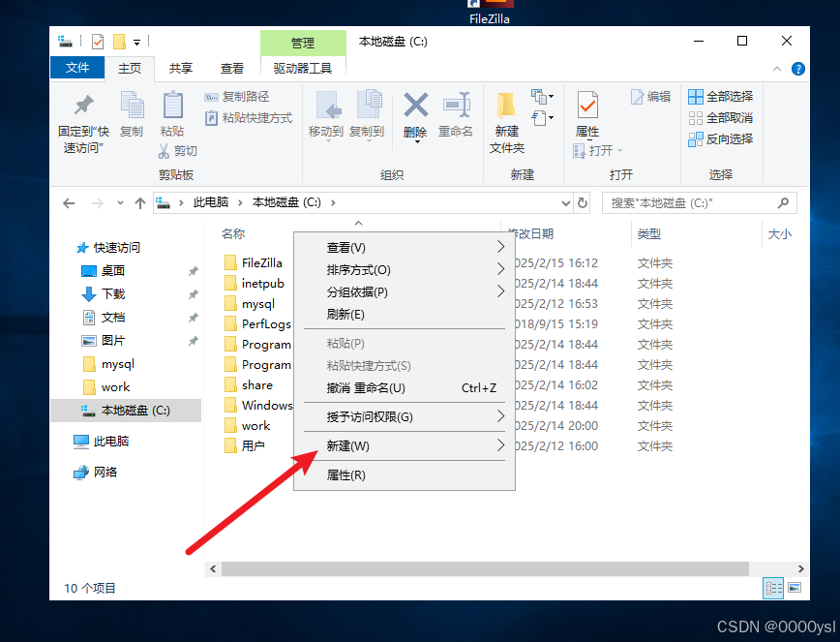This screenshot has width=840, height=642.
Task: Click Select none (全部取消) in ribbon
Action: point(721,118)
